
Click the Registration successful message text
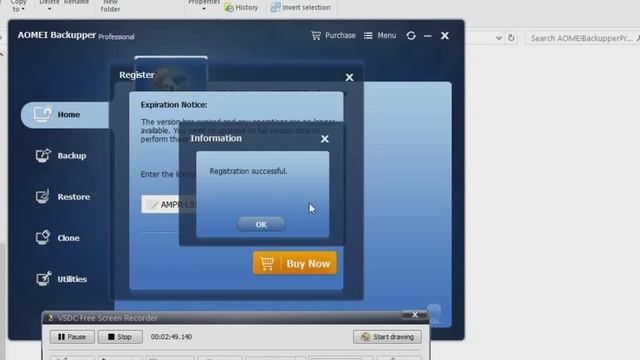pos(248,171)
